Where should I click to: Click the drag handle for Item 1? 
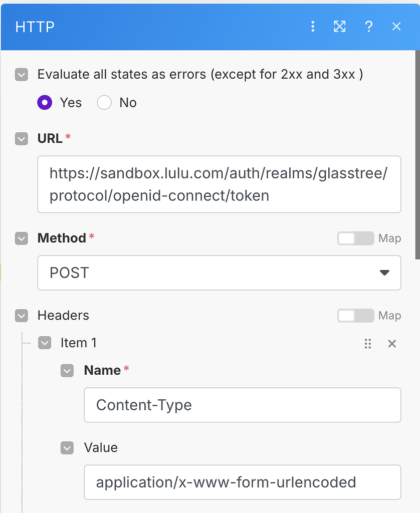[368, 344]
